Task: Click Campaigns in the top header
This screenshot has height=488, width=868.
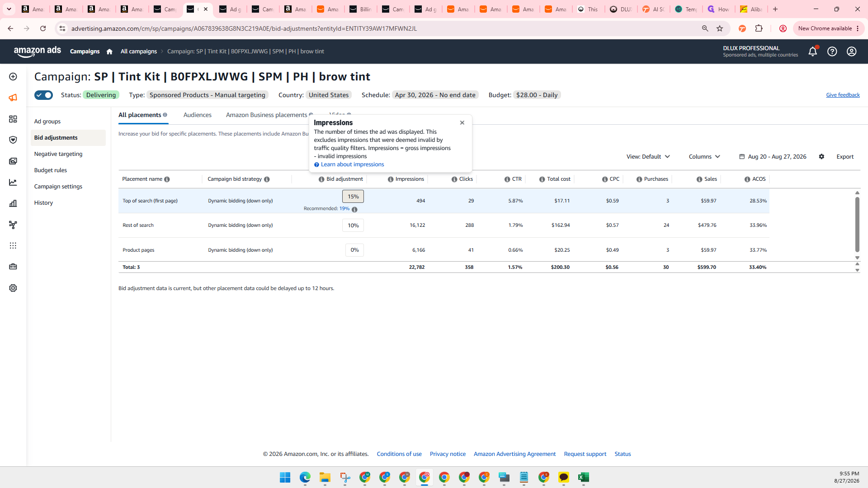Action: pyautogui.click(x=85, y=52)
